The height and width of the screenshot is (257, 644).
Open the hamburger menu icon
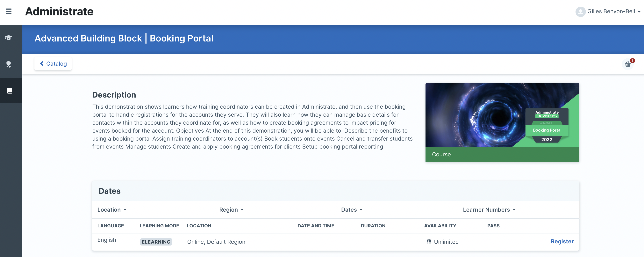(9, 11)
